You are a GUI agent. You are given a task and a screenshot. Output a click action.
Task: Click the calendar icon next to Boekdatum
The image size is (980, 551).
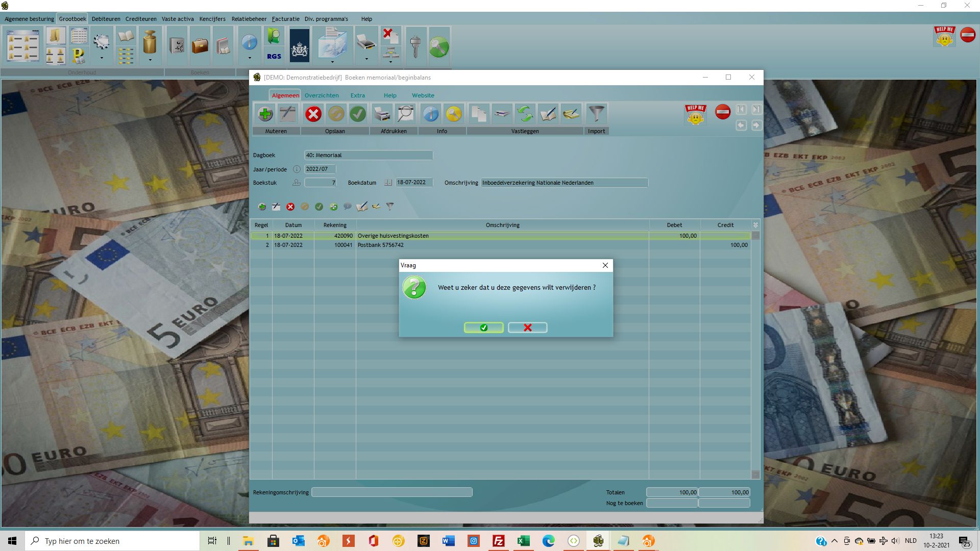point(388,183)
